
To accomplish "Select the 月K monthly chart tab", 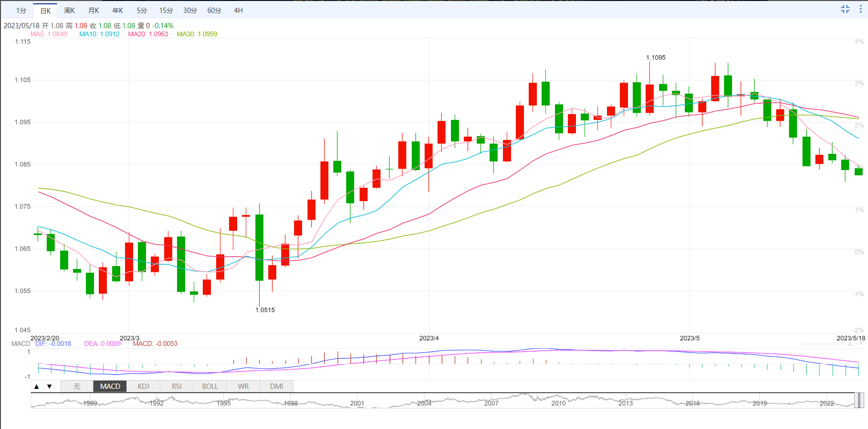I will [94, 11].
